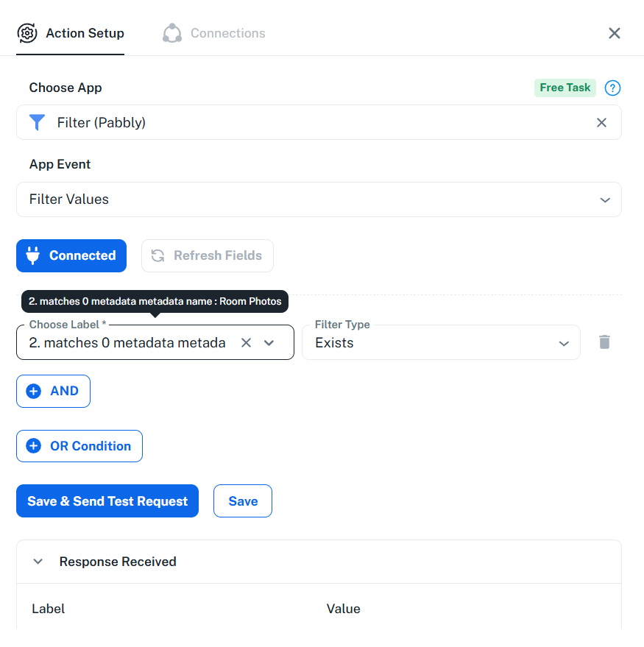
Task: Click the Action Setup gear icon
Action: 27,33
